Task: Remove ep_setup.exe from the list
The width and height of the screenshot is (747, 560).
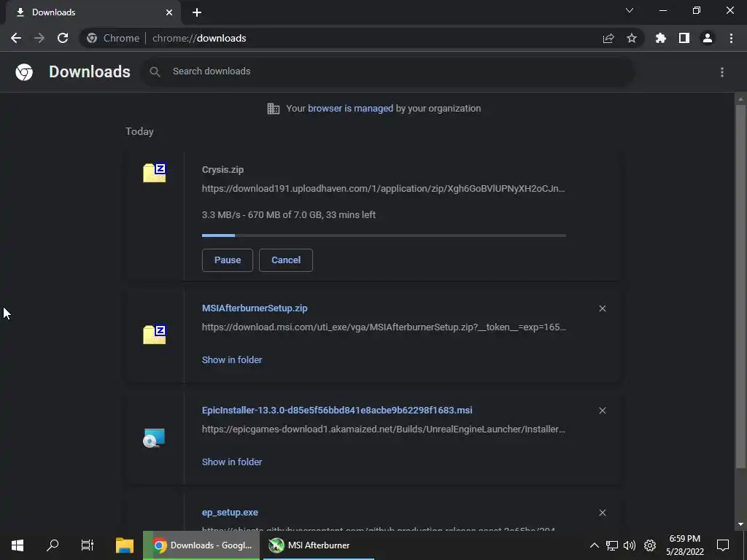Action: (x=603, y=513)
